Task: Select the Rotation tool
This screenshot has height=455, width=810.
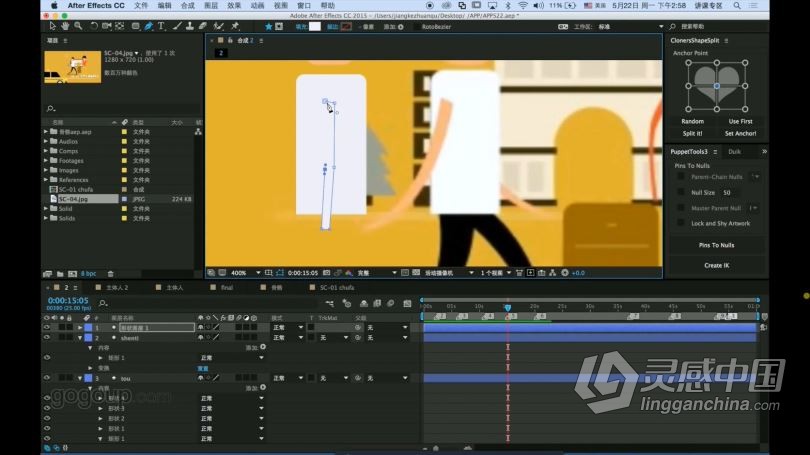Action: [x=94, y=26]
